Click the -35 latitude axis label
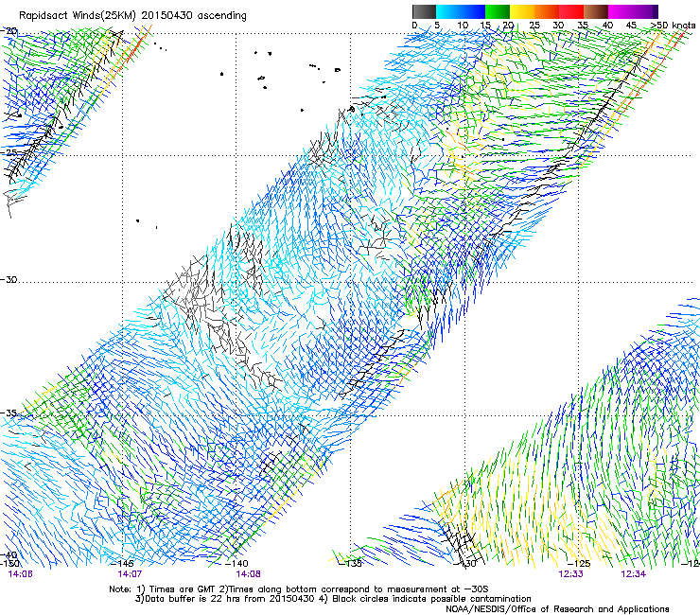Viewport: 700px width, 615px height. pos(9,413)
